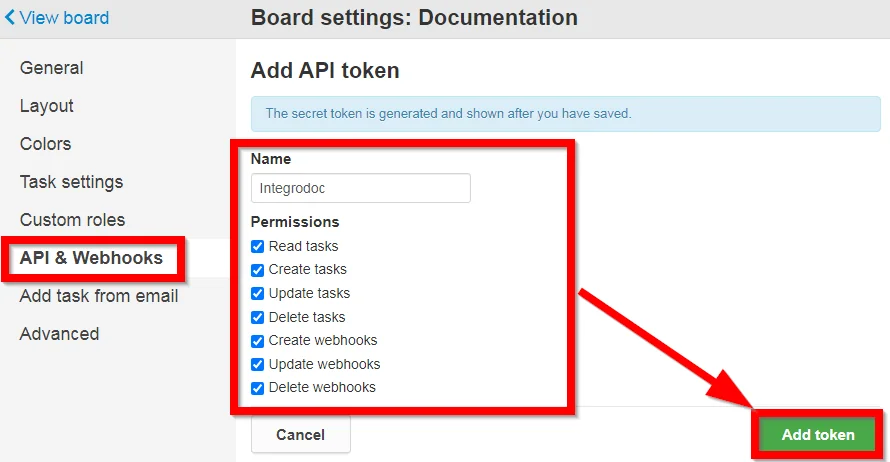Open Custom roles settings
The width and height of the screenshot is (890, 462).
[72, 220]
